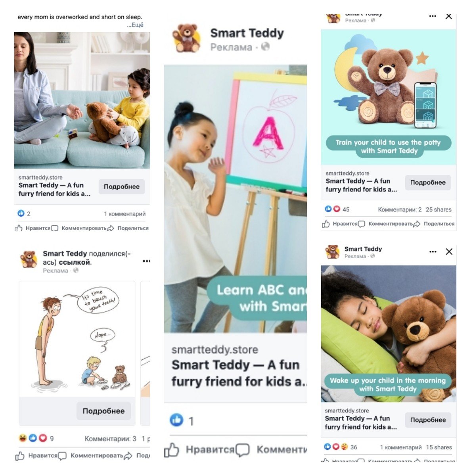Close the sleeping child ad with the X
The height and width of the screenshot is (476, 471).
click(449, 251)
